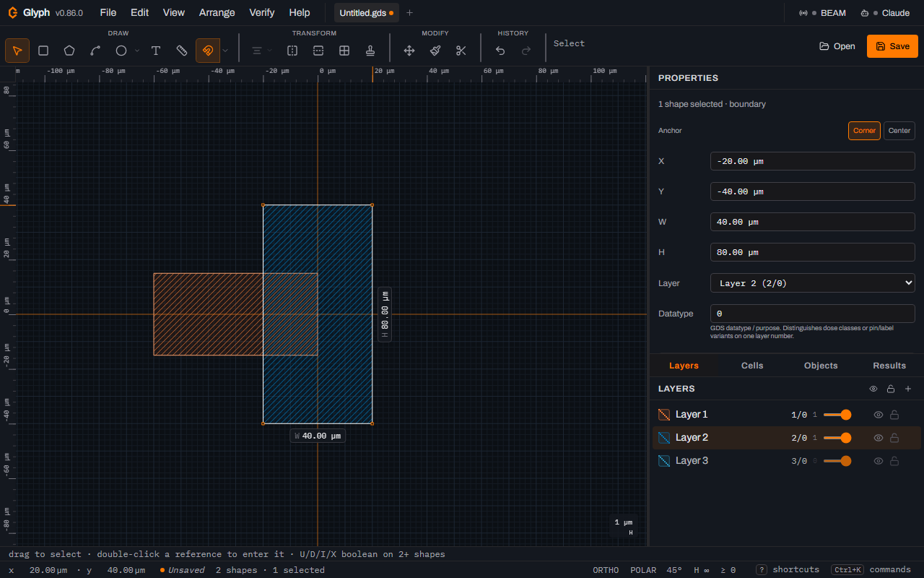
Task: Choose the paint brush Modify tool
Action: 435,51
